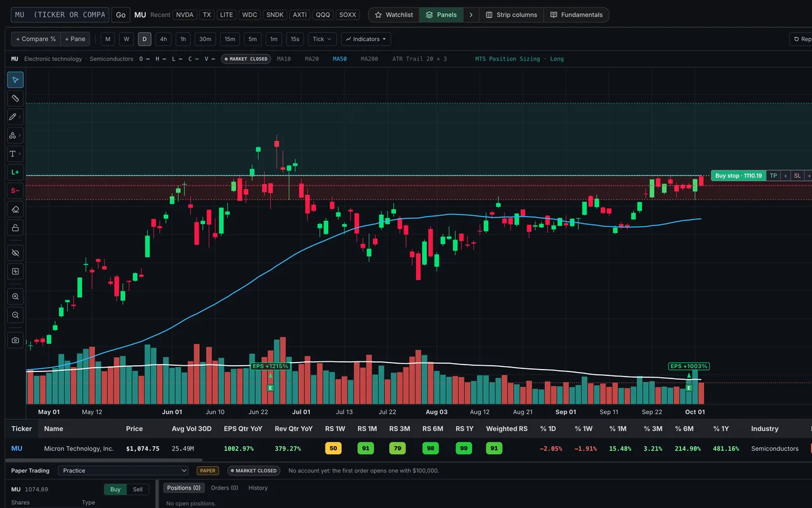This screenshot has width=812, height=508.
Task: Open the Watchlist
Action: (x=394, y=15)
